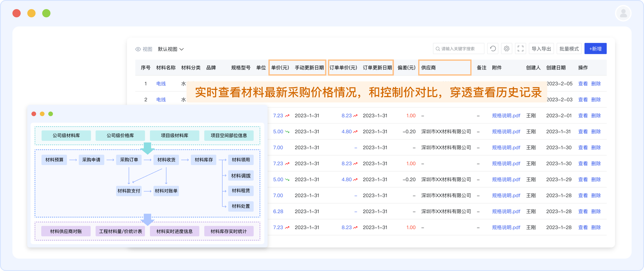The width and height of the screenshot is (644, 271).
Task: Click the 项目级材料库 box
Action: click(175, 136)
